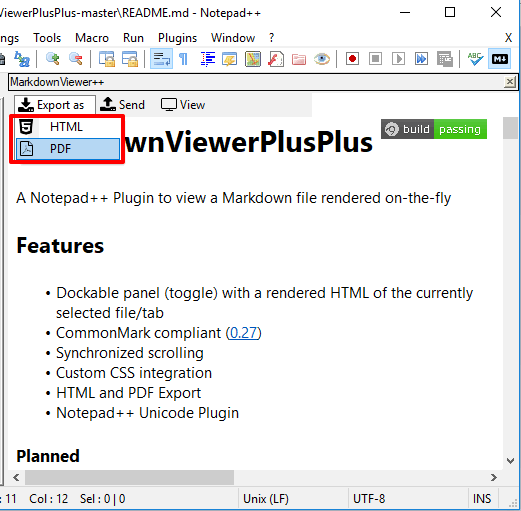
Task: Open the Tools menu
Action: [x=47, y=38]
